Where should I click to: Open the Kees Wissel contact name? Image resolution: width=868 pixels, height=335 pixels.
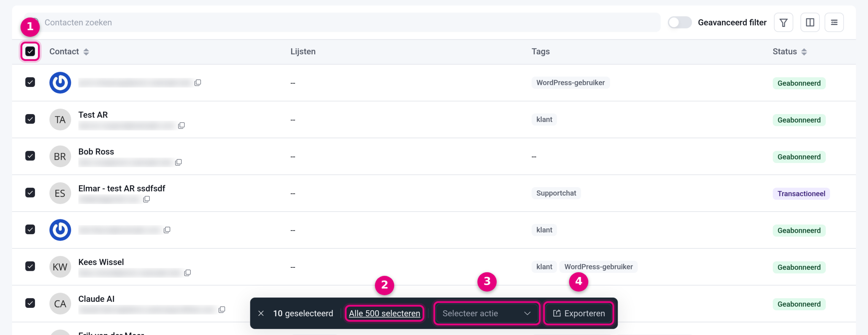[101, 262]
